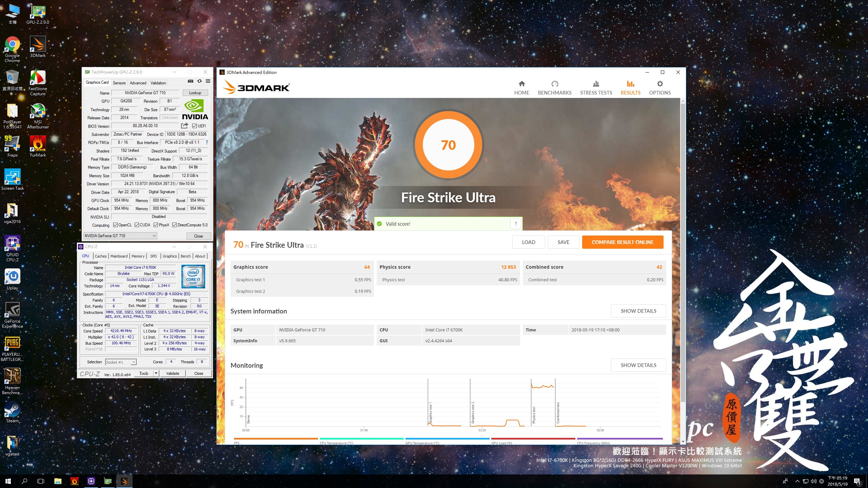Open Task View on taskbar
This screenshot has height=488, width=868.
[x=41, y=481]
